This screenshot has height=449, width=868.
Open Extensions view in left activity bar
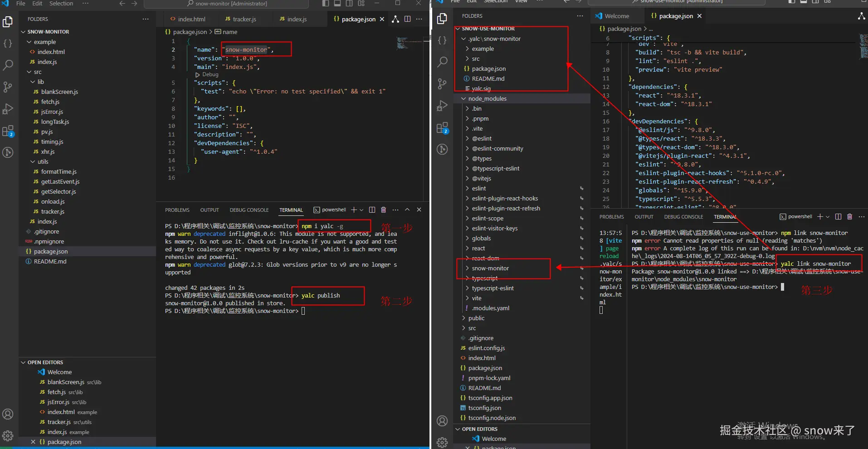[x=8, y=131]
